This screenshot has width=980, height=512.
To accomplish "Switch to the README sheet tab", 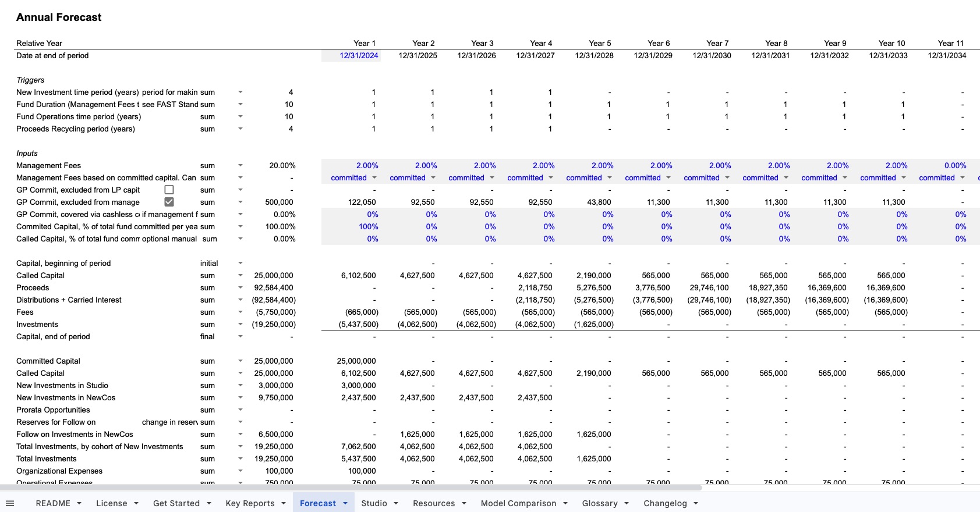I will 53,503.
